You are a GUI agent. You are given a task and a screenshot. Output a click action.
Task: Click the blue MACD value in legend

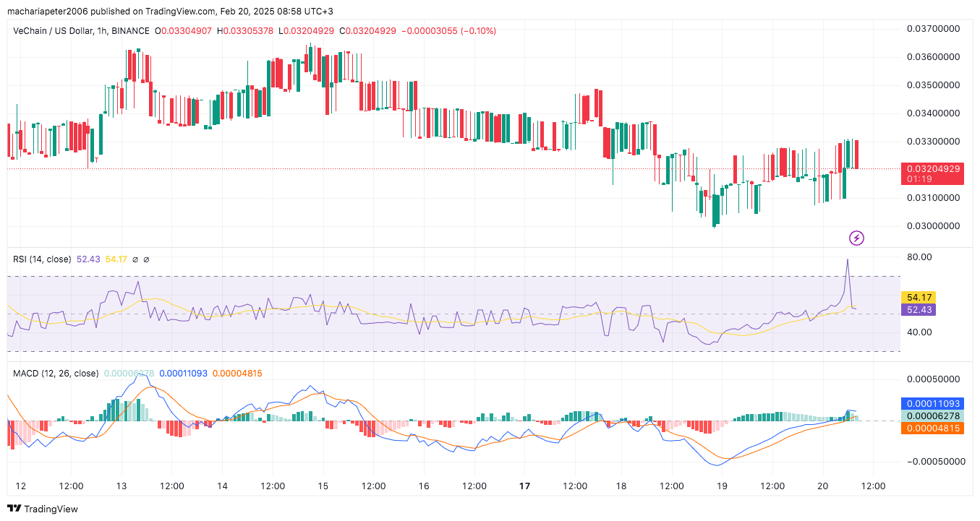pyautogui.click(x=183, y=374)
